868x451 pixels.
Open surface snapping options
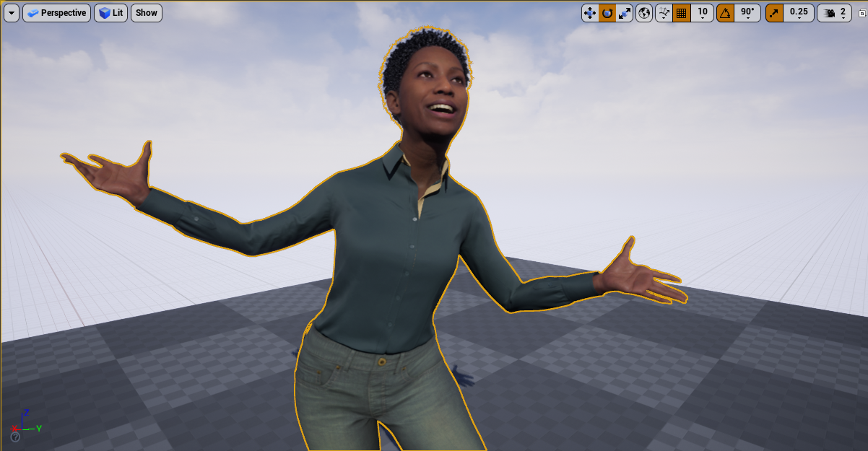[662, 12]
